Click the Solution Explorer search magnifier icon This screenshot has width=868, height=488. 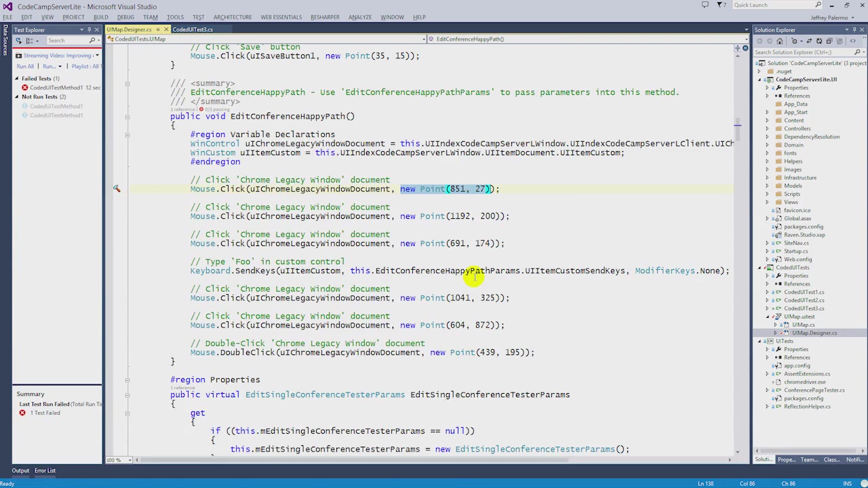(x=857, y=52)
